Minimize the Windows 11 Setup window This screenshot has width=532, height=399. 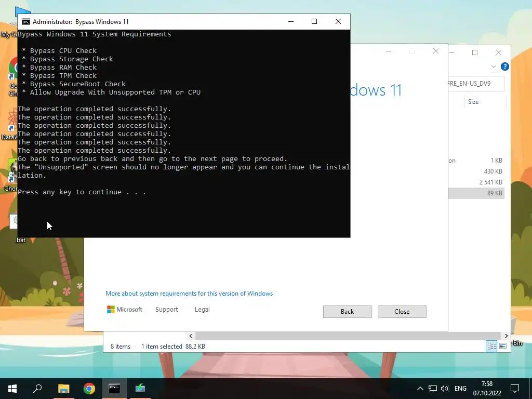click(x=389, y=51)
